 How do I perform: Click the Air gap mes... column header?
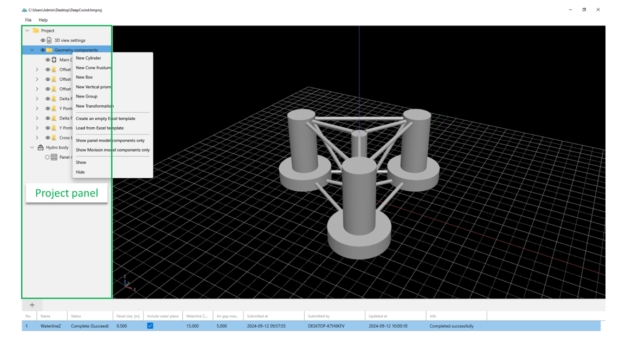click(x=228, y=316)
